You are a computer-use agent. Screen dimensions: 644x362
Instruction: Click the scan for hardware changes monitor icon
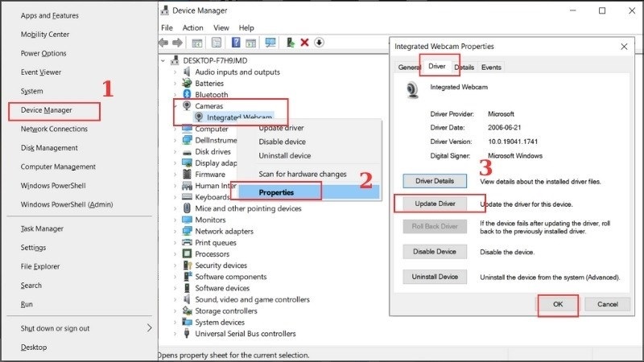270,43
